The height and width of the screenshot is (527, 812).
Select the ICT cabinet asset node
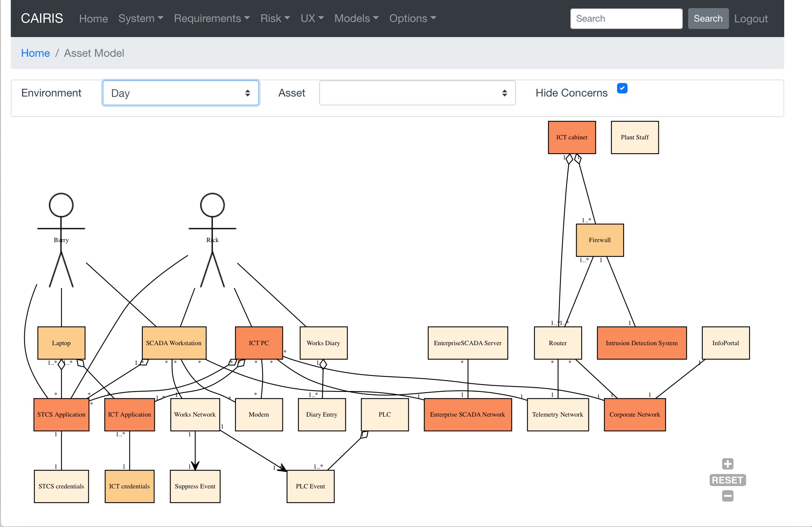(572, 137)
